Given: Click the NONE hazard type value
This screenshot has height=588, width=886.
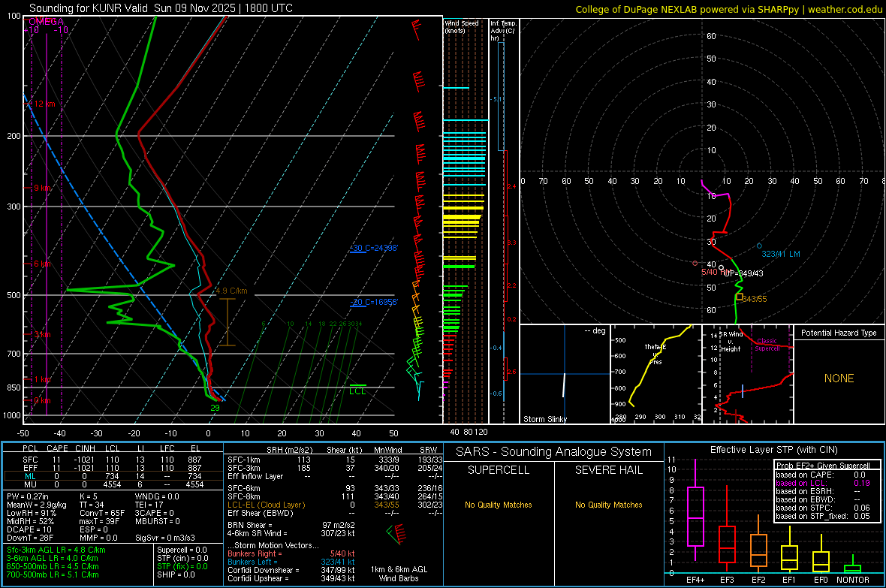Looking at the screenshot, I should pyautogui.click(x=839, y=378).
